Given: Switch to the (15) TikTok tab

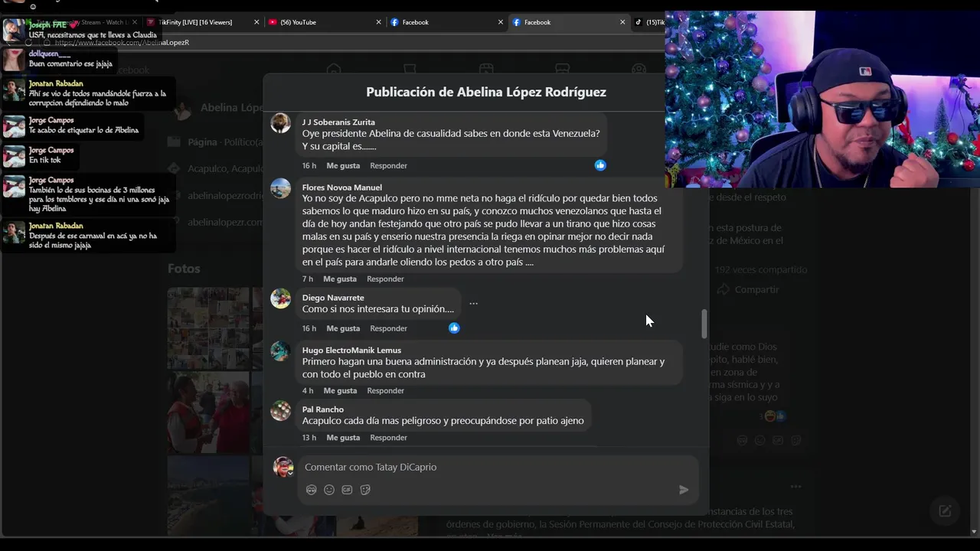Looking at the screenshot, I should (x=649, y=22).
